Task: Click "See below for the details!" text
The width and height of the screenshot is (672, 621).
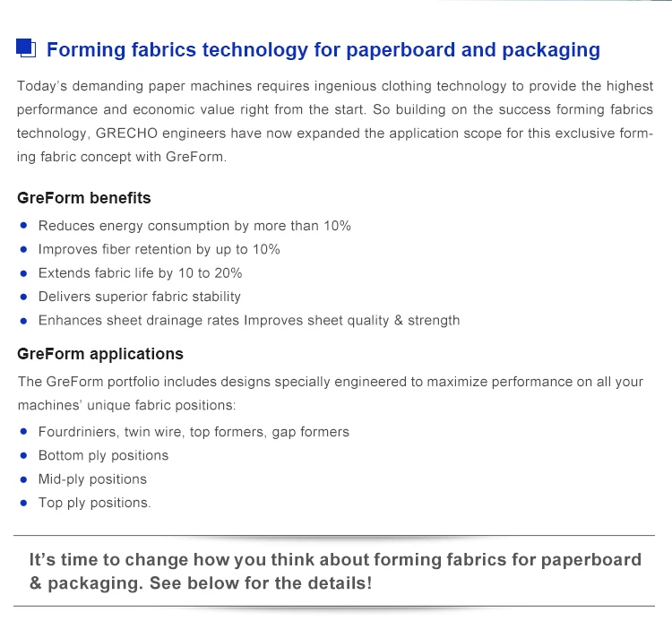Action: (261, 583)
